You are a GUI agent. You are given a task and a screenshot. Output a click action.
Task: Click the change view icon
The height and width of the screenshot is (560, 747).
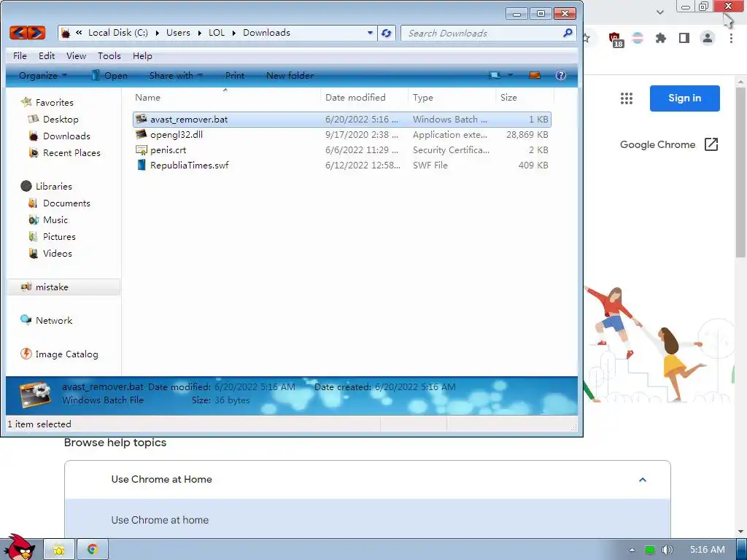click(x=495, y=75)
